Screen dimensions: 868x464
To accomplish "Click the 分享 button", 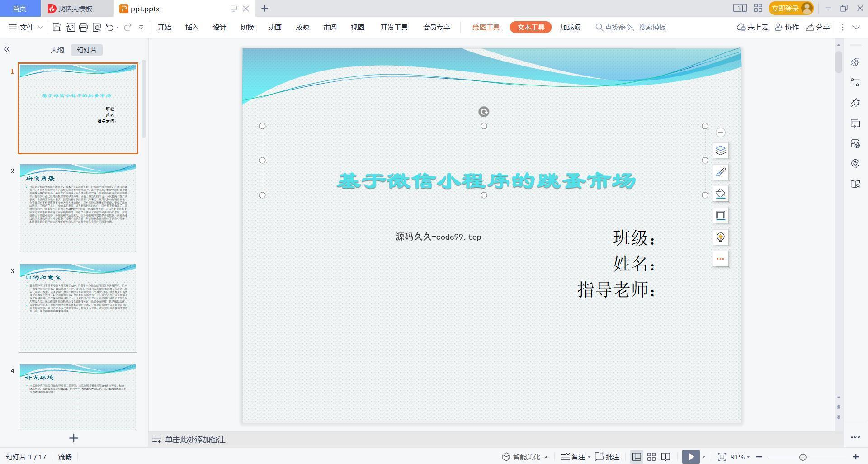I will [x=817, y=27].
